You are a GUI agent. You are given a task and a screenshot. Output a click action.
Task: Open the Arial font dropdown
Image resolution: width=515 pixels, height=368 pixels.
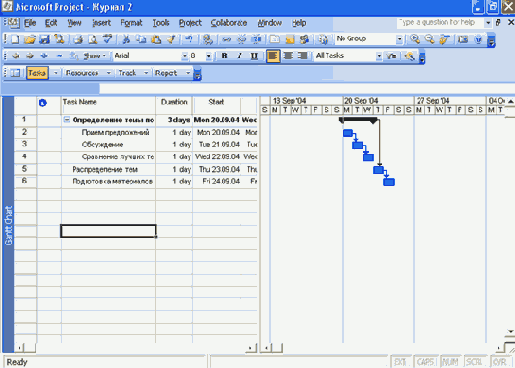[x=184, y=56]
